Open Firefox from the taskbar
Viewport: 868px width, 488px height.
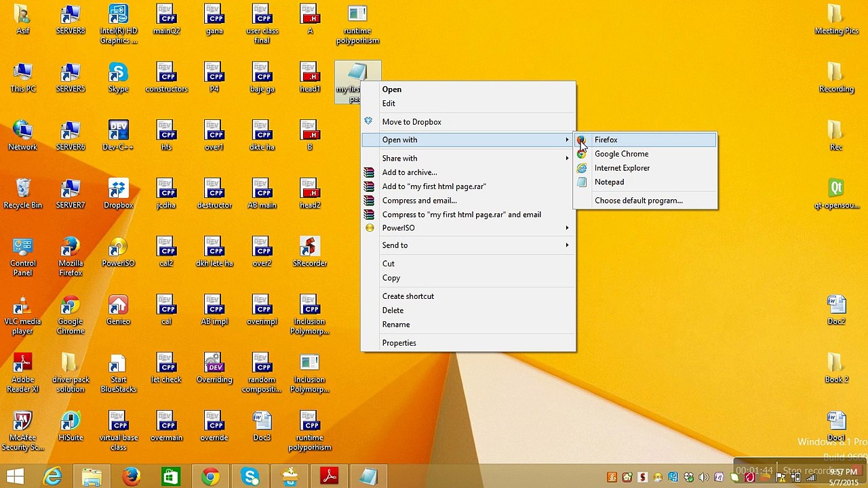(x=131, y=476)
